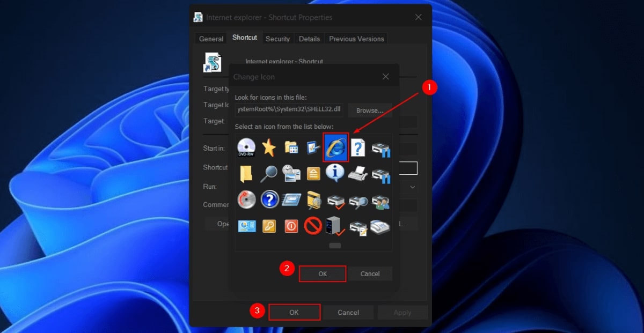Open the Details tab
Viewport: 644px width, 333px height.
[x=309, y=39]
